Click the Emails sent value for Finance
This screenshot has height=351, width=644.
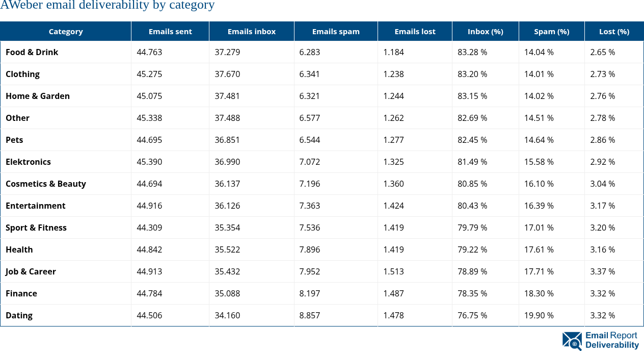tap(149, 293)
